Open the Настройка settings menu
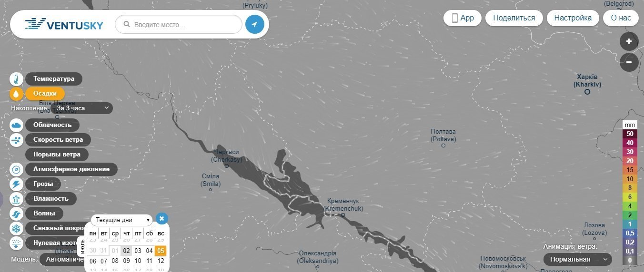 pos(573,18)
